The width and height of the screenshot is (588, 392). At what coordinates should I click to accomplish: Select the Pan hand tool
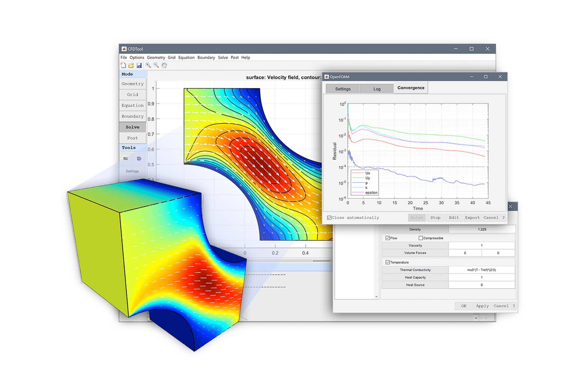(x=164, y=65)
